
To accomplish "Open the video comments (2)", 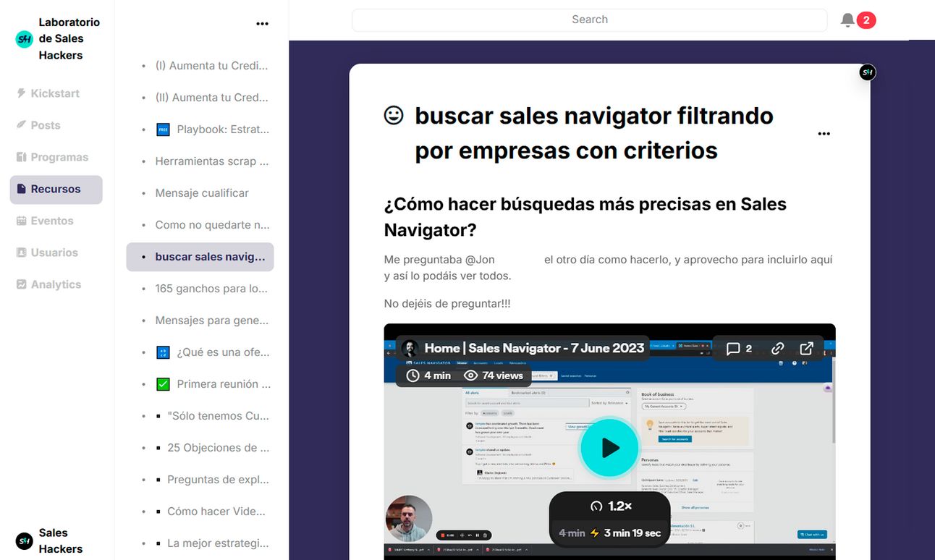I will pos(739,349).
